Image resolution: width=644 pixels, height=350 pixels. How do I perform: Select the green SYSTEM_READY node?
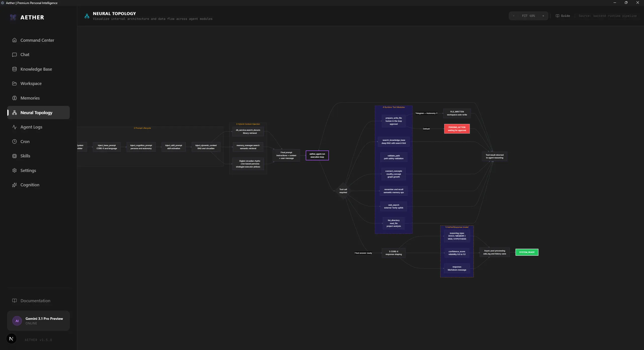[527, 252]
